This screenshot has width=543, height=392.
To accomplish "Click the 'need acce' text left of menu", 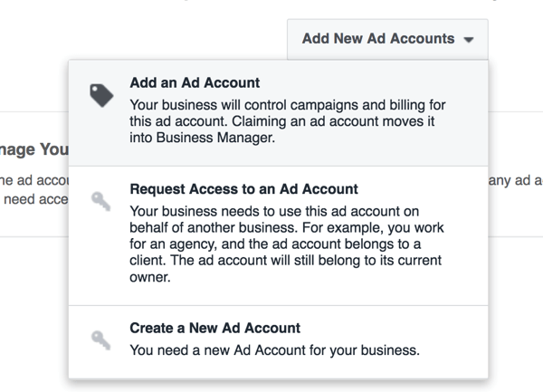I will [x=36, y=199].
